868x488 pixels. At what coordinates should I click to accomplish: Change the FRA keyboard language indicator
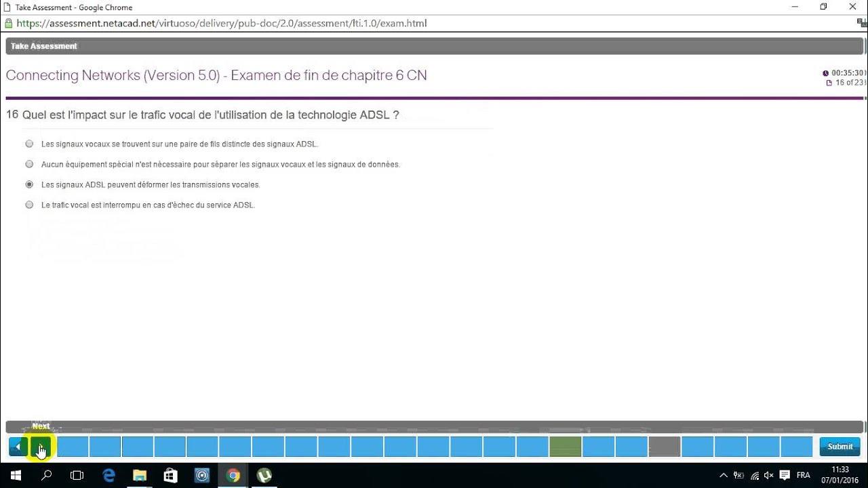(803, 475)
